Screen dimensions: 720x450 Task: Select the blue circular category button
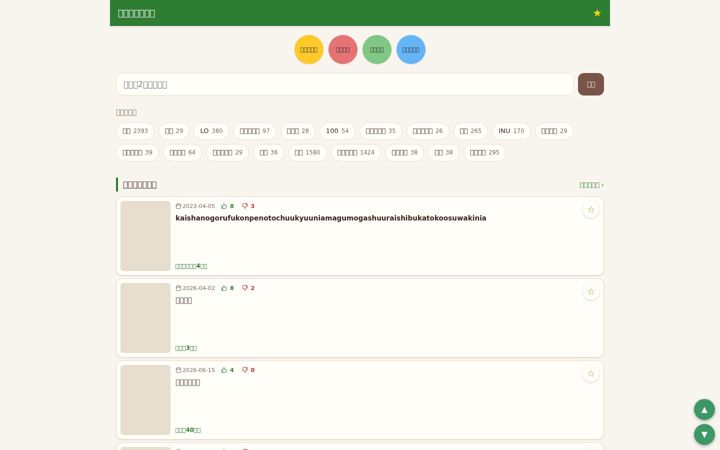pyautogui.click(x=411, y=50)
